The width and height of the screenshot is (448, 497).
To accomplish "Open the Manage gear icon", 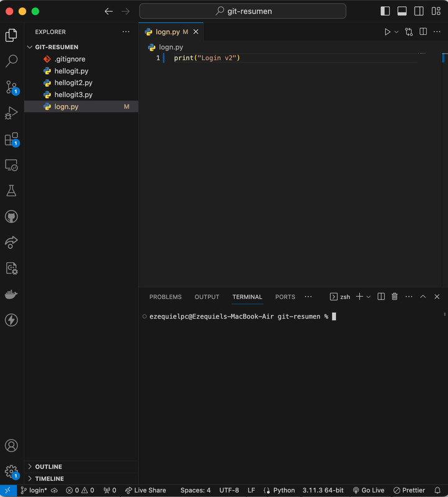I will point(12,472).
